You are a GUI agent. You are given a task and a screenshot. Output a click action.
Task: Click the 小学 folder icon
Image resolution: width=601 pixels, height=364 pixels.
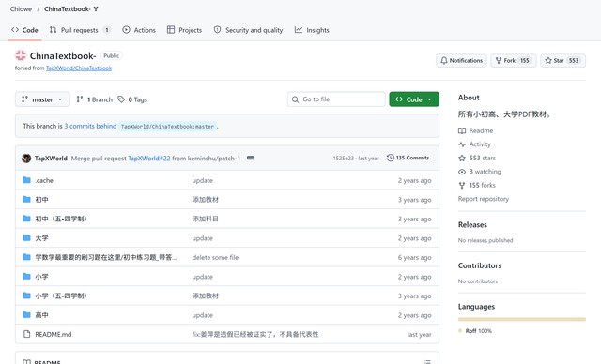click(26, 276)
